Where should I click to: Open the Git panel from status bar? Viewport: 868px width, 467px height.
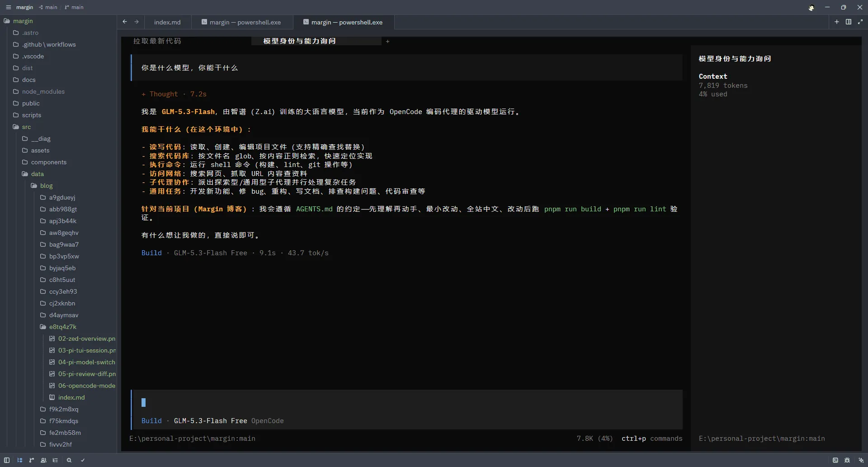(32, 460)
